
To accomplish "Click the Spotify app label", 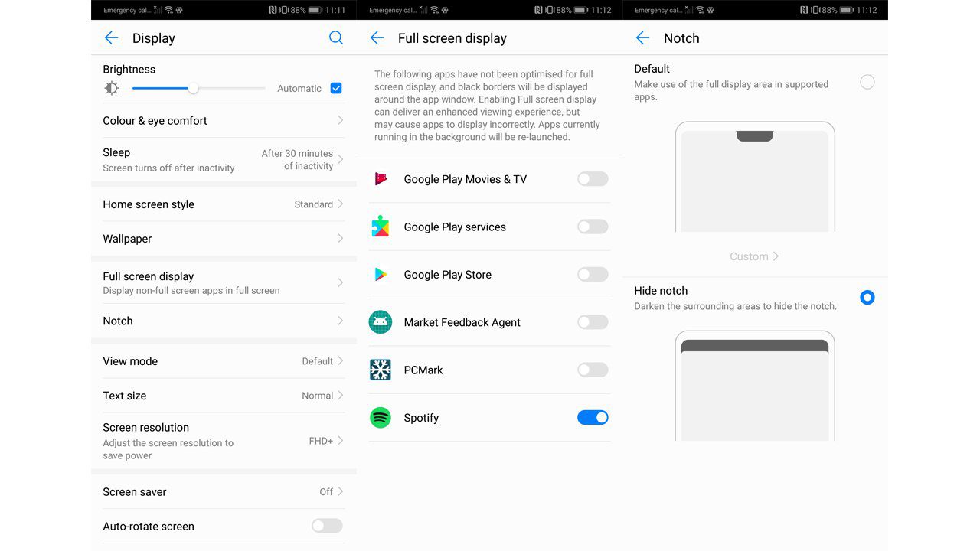I will pyautogui.click(x=421, y=418).
